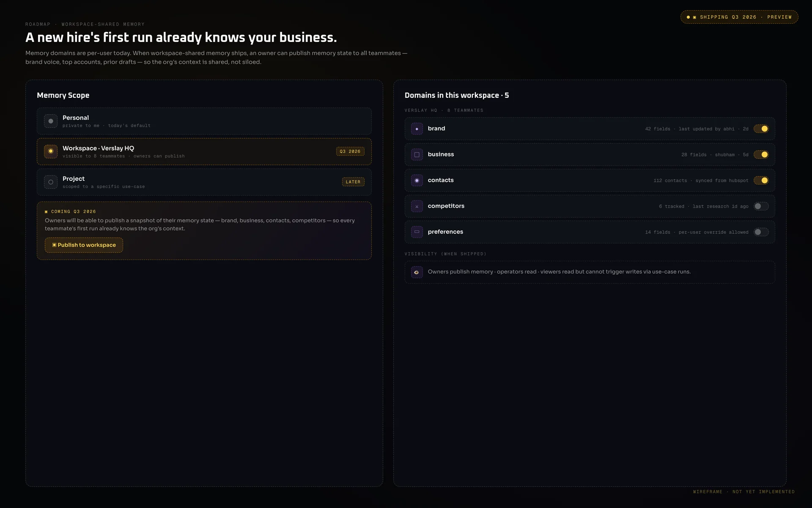Enable the preferences domain switch
The width and height of the screenshot is (812, 508).
click(761, 232)
